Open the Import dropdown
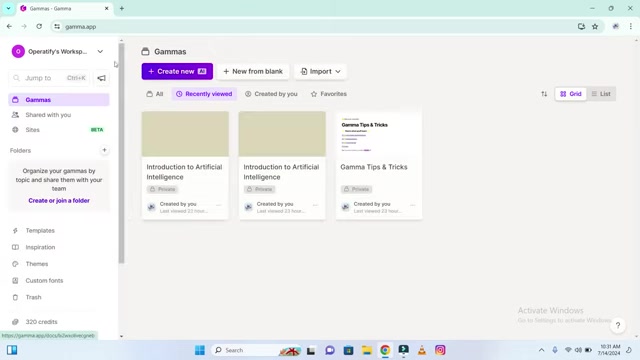This screenshot has width=640, height=360. tap(320, 71)
